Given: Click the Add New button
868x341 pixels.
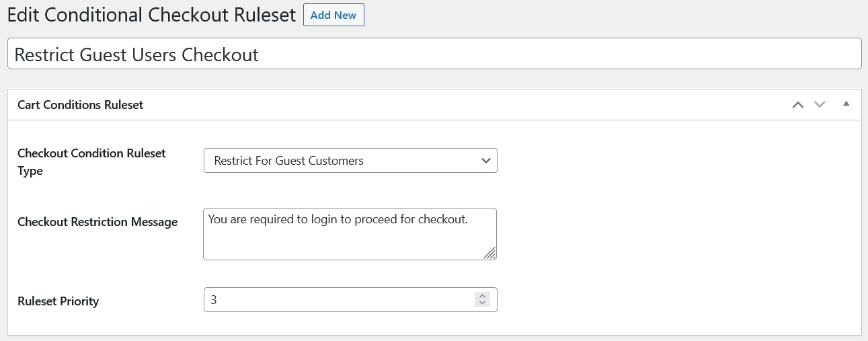Looking at the screenshot, I should coord(333,15).
